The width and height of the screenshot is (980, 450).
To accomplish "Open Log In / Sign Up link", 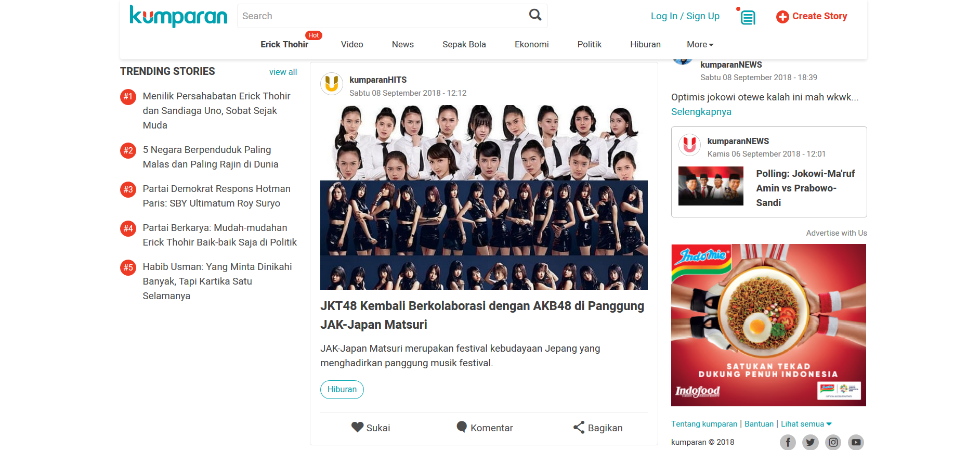I will 685,16.
